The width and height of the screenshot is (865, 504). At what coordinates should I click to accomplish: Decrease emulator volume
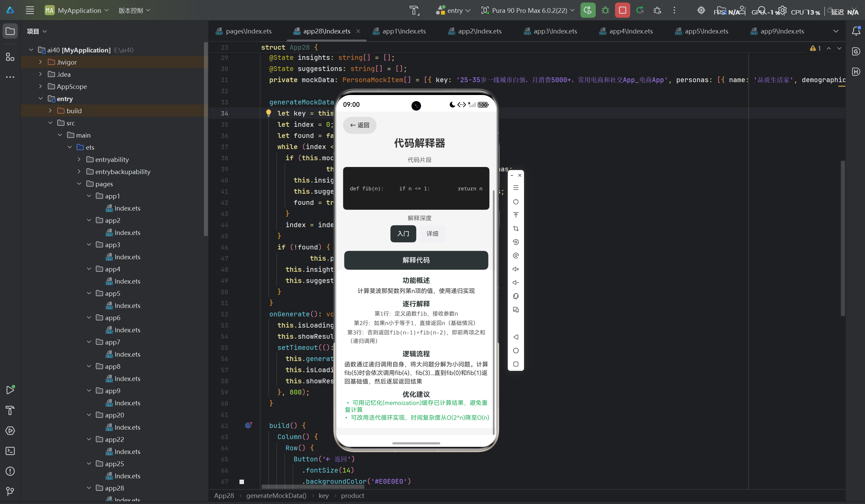(x=516, y=283)
